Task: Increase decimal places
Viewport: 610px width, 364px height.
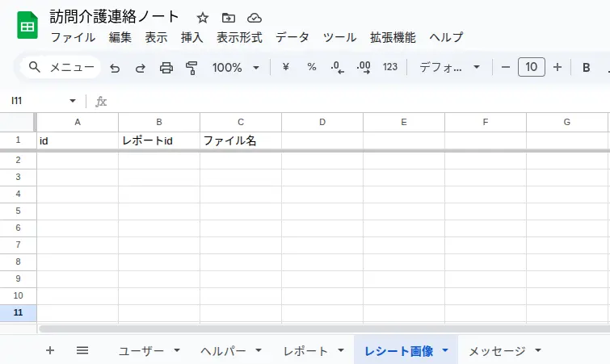Action: 364,68
